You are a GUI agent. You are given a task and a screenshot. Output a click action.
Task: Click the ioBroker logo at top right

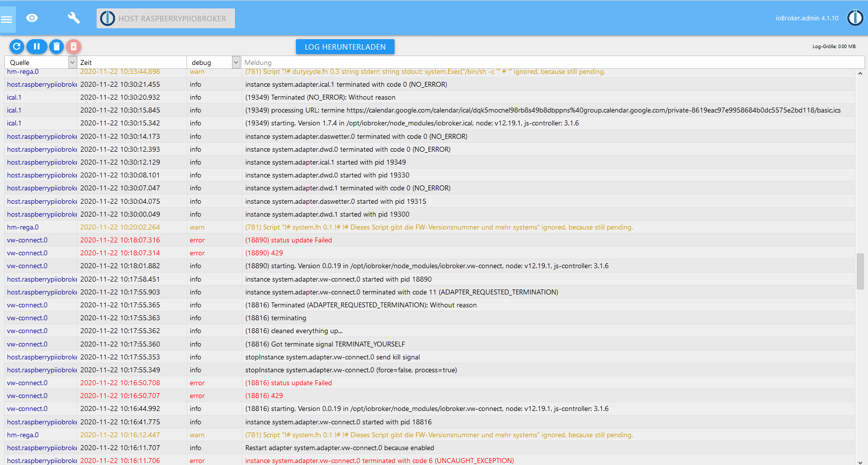pos(855,18)
